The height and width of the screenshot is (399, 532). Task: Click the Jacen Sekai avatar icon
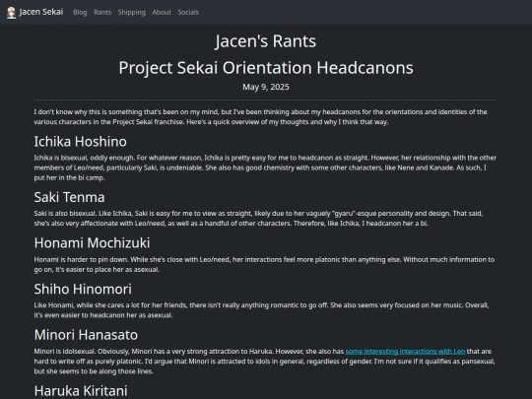tap(11, 13)
